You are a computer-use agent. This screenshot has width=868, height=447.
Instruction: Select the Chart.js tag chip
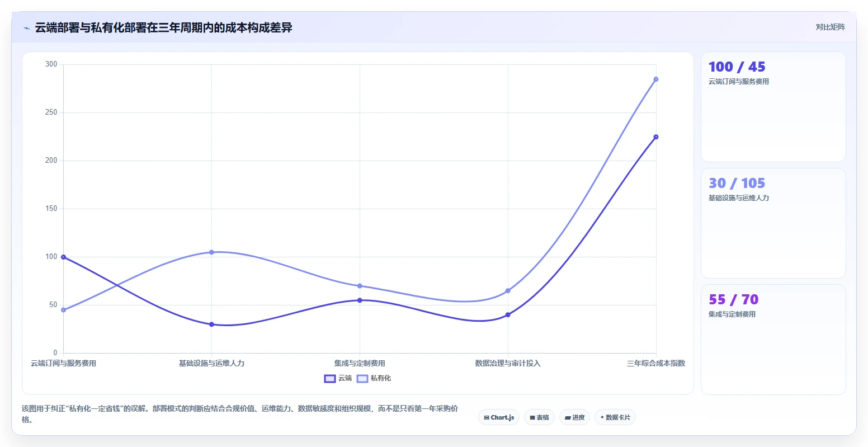tap(499, 417)
